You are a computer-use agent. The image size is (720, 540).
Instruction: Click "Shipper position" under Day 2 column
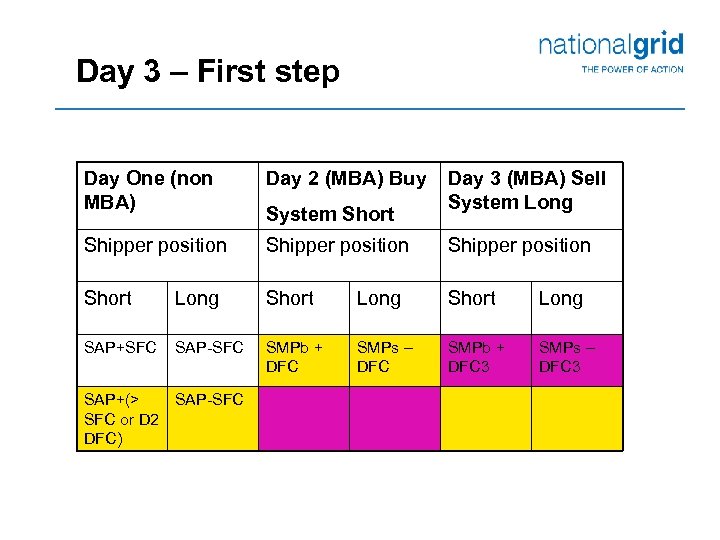point(337,245)
